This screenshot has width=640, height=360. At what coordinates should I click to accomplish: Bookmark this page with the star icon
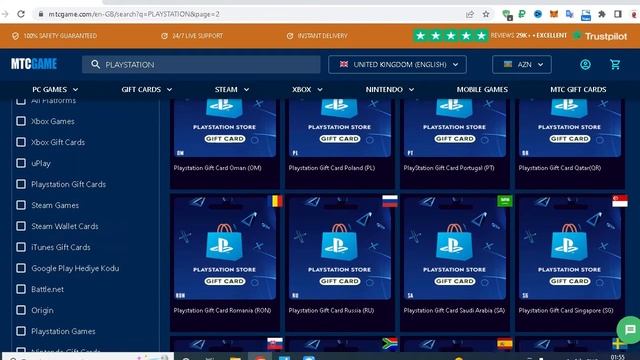click(486, 14)
